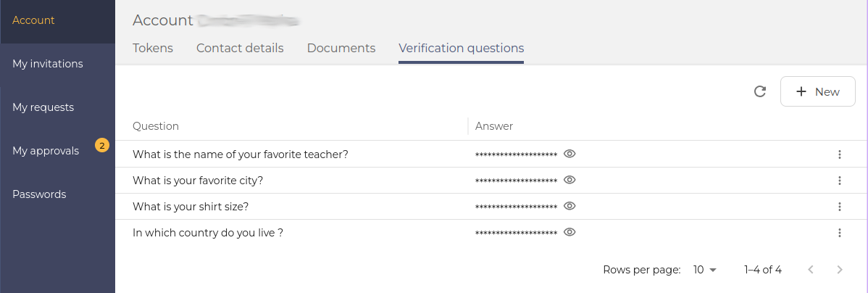Reveal the favorite teacher answer

coord(569,154)
